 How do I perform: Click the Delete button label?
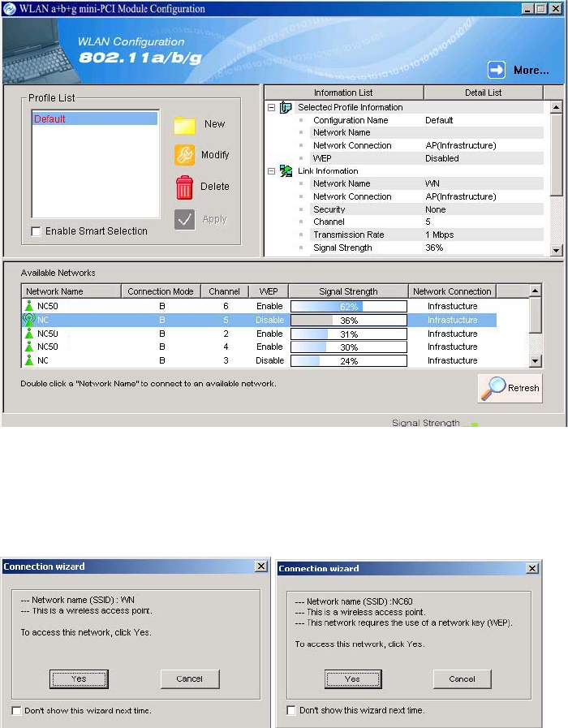[215, 186]
